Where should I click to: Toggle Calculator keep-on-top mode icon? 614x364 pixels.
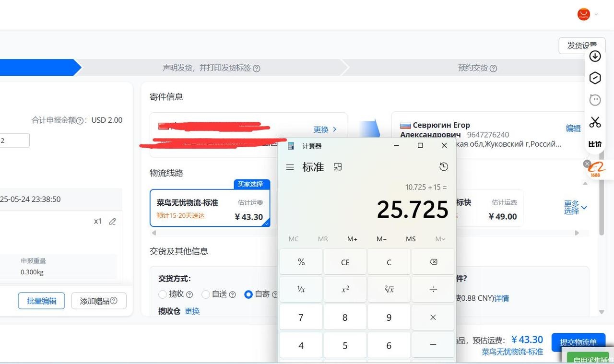click(x=338, y=167)
